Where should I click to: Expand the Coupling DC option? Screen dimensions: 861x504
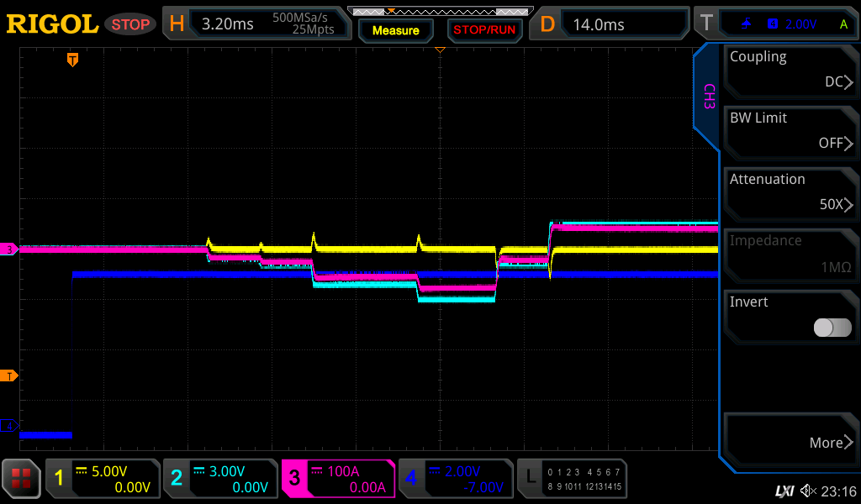790,71
